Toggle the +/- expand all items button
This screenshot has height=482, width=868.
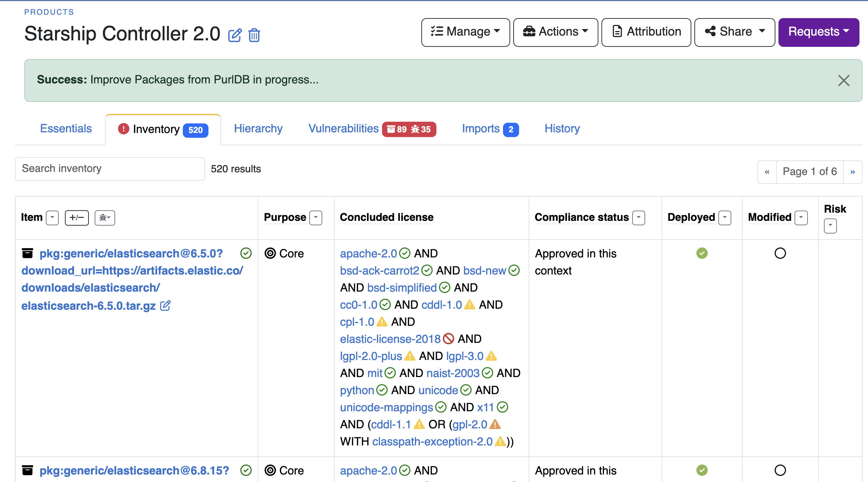click(77, 218)
